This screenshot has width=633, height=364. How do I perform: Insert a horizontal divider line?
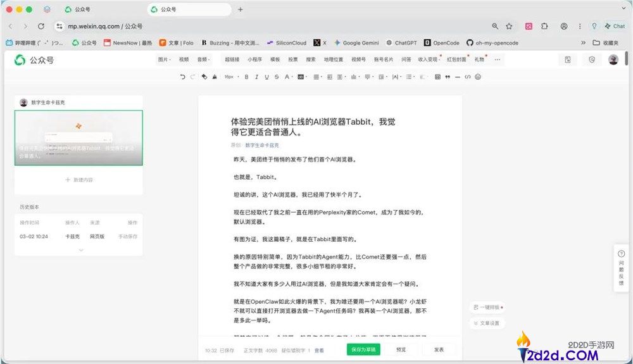[x=458, y=77]
